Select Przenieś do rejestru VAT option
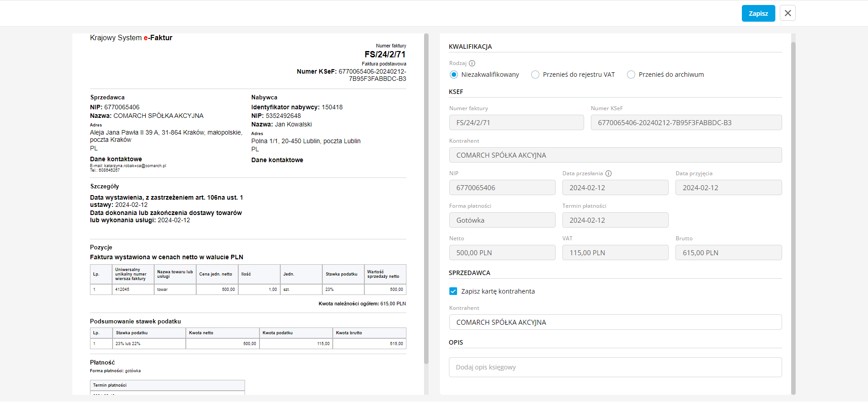This screenshot has height=402, width=868. pyautogui.click(x=535, y=75)
